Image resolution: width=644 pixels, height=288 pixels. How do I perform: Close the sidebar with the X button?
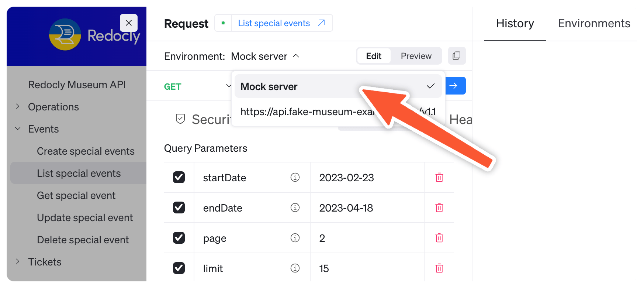point(129,23)
